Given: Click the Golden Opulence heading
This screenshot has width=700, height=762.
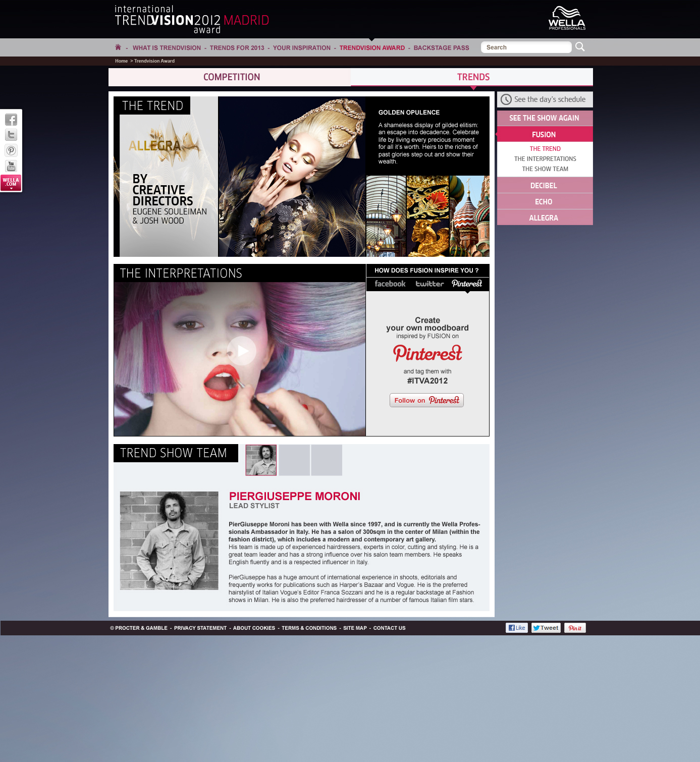Looking at the screenshot, I should (x=409, y=113).
